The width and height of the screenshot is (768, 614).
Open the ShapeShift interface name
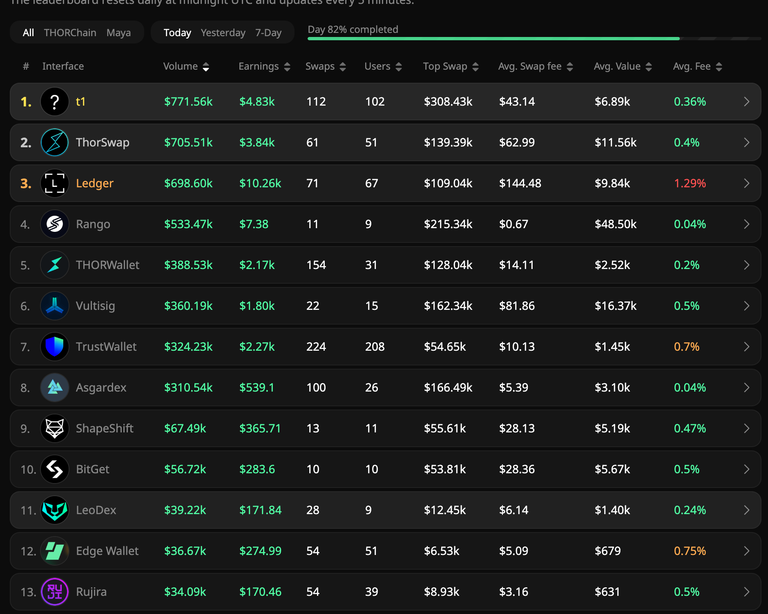[x=104, y=428]
